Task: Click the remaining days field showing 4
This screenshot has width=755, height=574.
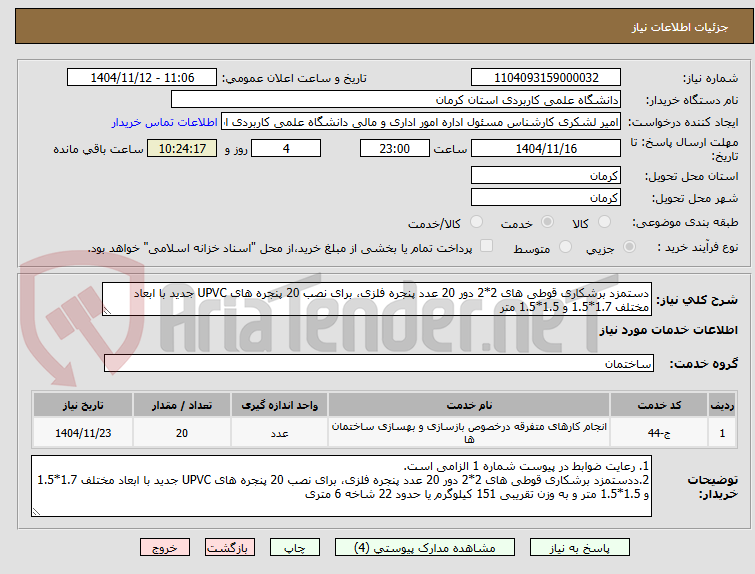Action: coord(286,148)
